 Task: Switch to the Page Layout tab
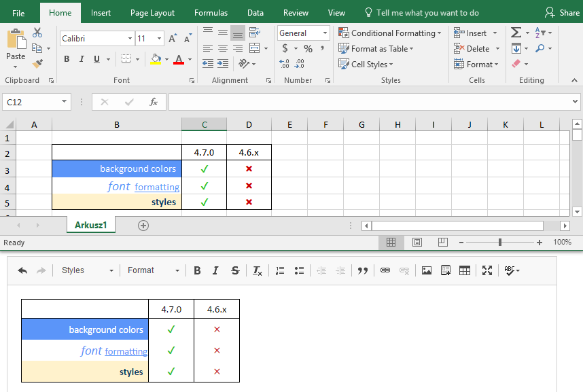[152, 13]
